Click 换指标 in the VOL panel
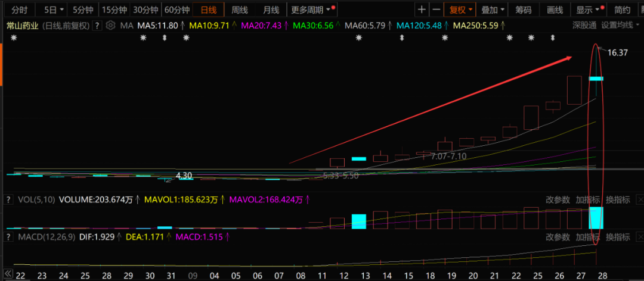 [618, 200]
